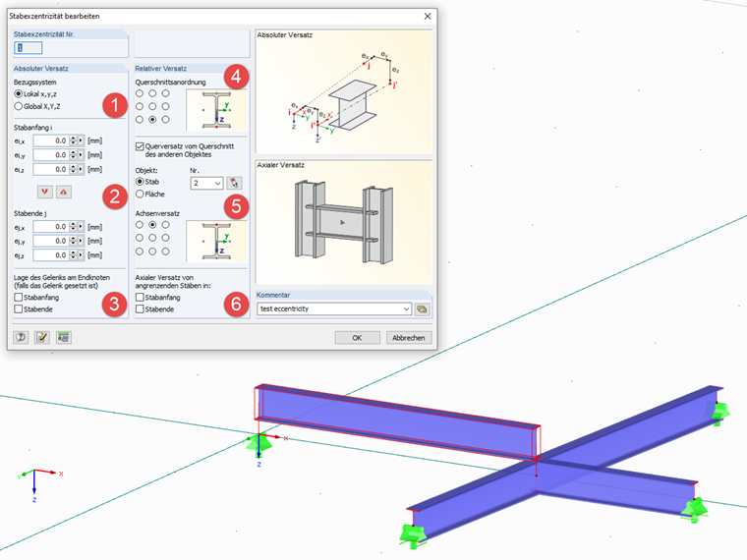This screenshot has width=747, height=560.
Task: Enable Stabanfang under Axialer Versatz
Action: tap(140, 297)
